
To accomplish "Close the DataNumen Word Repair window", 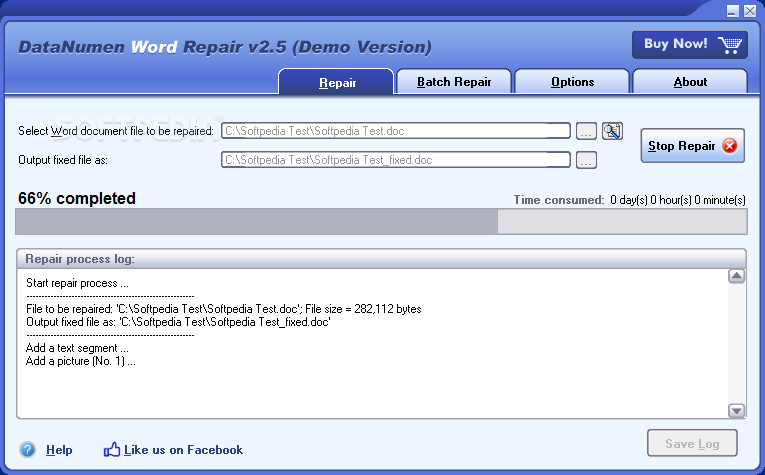I will pos(750,11).
